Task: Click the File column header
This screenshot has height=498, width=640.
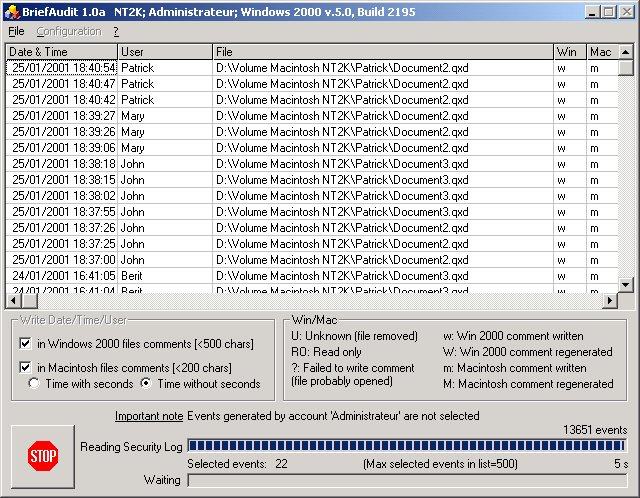Action: 383,51
